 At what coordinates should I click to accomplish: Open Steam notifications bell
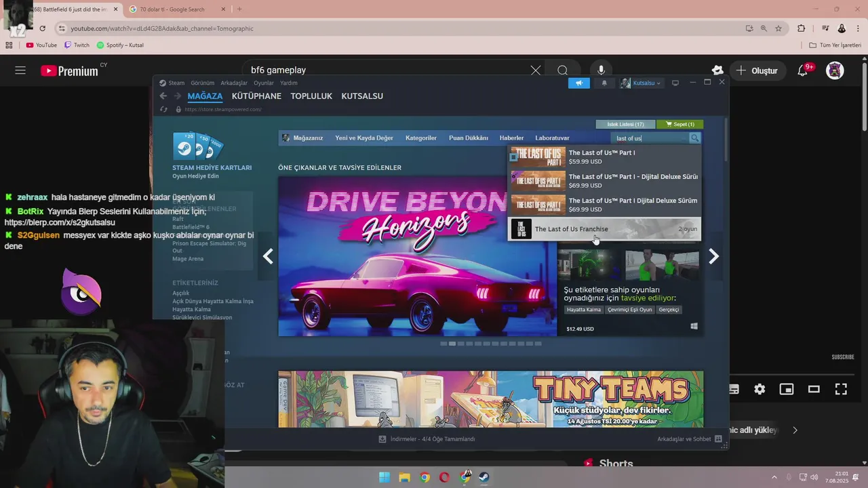click(x=604, y=83)
